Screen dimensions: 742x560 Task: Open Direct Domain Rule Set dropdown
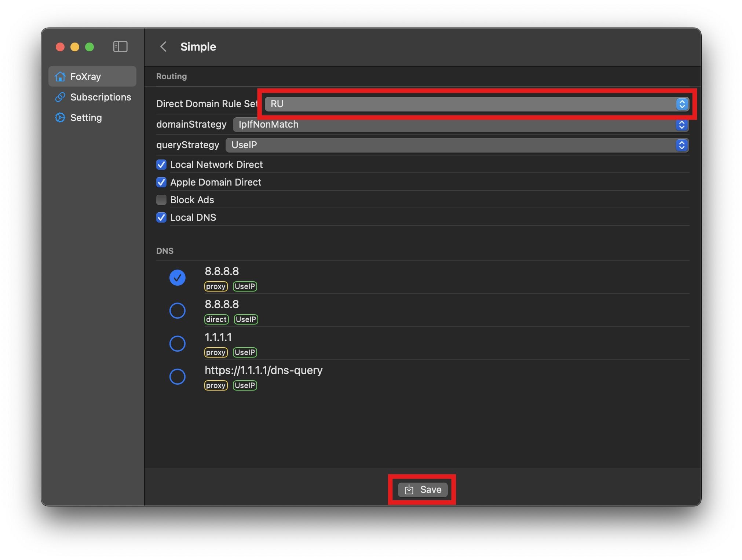pos(476,104)
